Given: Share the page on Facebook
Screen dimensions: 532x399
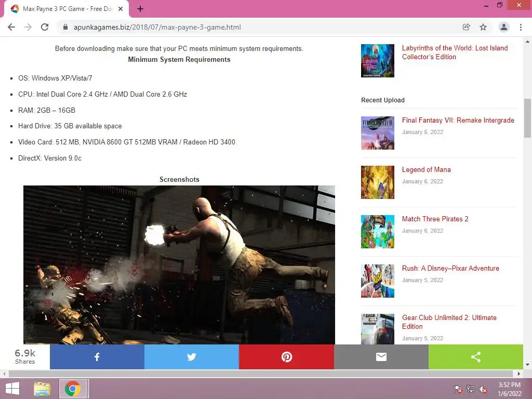Looking at the screenshot, I should pos(97,356).
